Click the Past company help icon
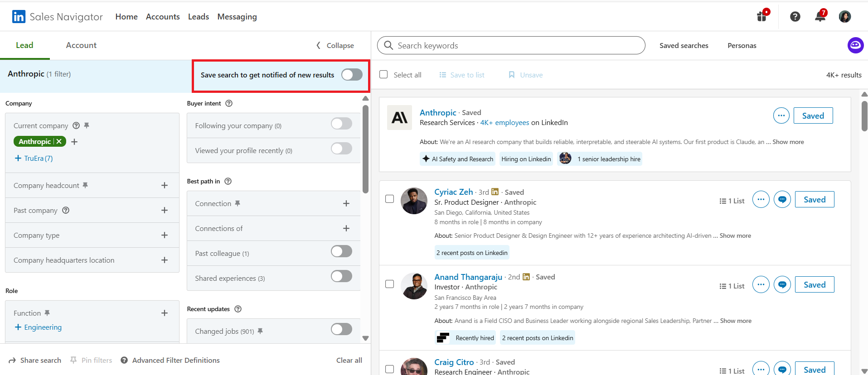The width and height of the screenshot is (868, 375). pyautogui.click(x=66, y=210)
